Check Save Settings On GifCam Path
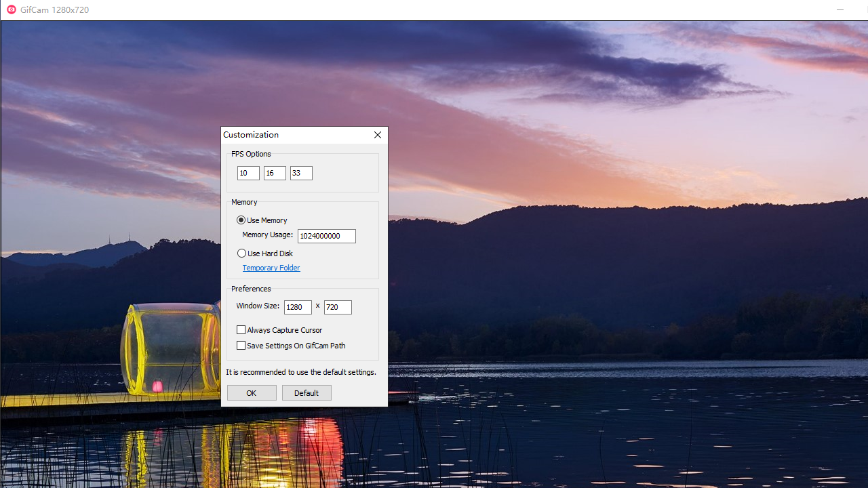Image resolution: width=868 pixels, height=488 pixels. coord(241,345)
